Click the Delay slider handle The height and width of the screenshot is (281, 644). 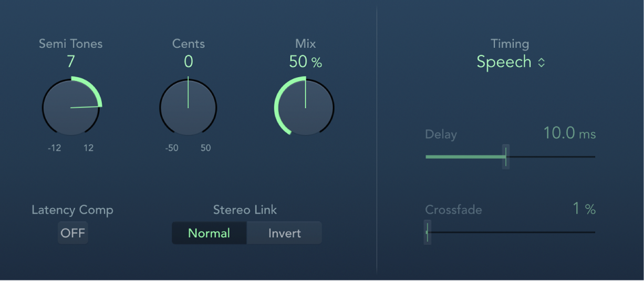coord(506,157)
